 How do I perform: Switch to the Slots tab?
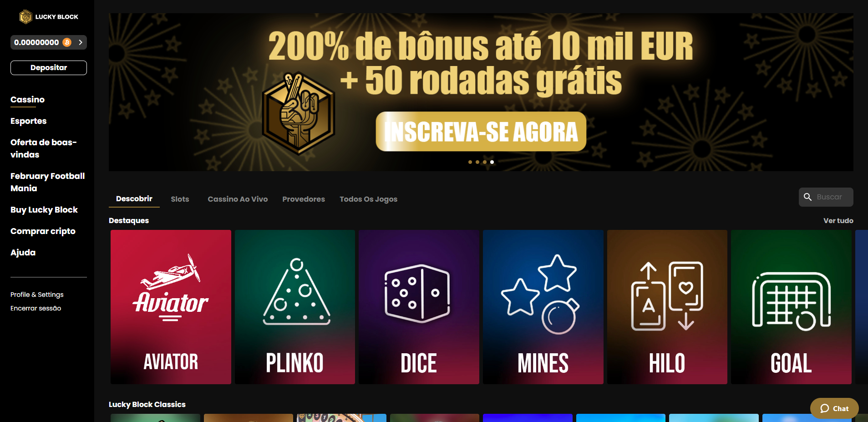click(180, 199)
